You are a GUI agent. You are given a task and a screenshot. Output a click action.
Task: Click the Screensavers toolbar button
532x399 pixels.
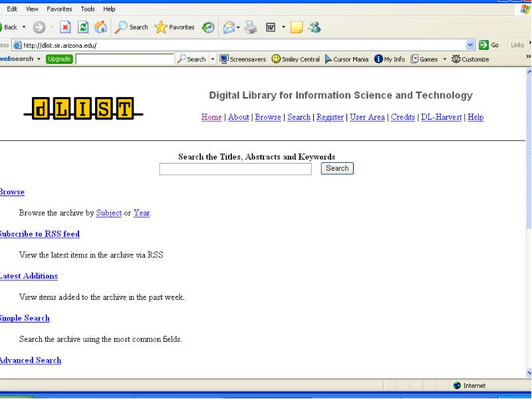tap(243, 59)
